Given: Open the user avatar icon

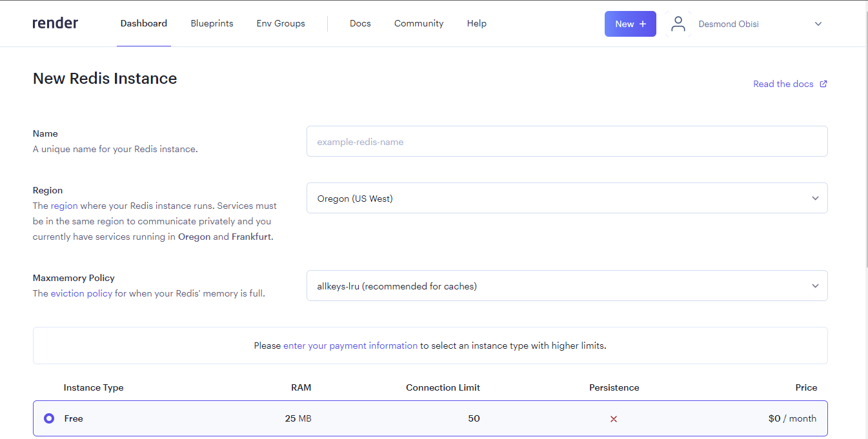Looking at the screenshot, I should click(678, 24).
